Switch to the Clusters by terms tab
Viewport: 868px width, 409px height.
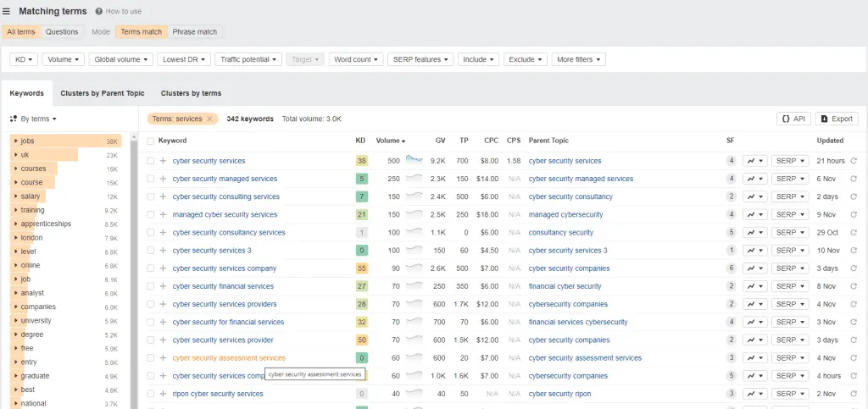[191, 93]
